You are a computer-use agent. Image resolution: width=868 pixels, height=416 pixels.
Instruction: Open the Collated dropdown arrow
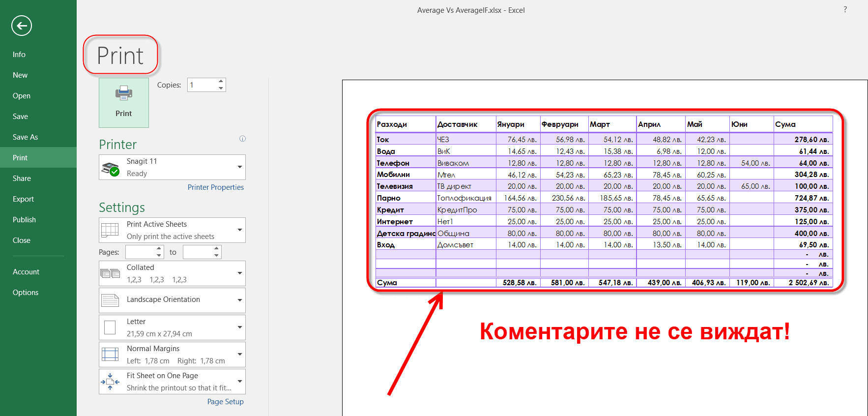(240, 273)
